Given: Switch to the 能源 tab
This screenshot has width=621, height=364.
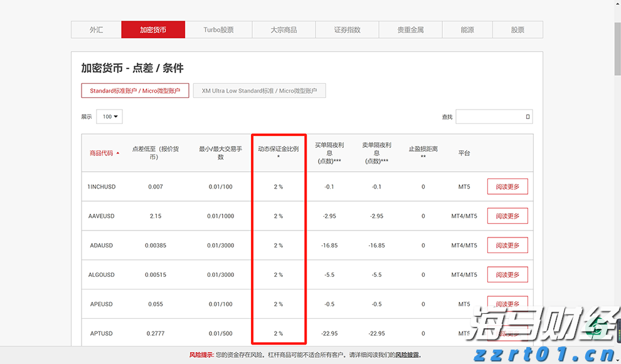Looking at the screenshot, I should tap(467, 29).
